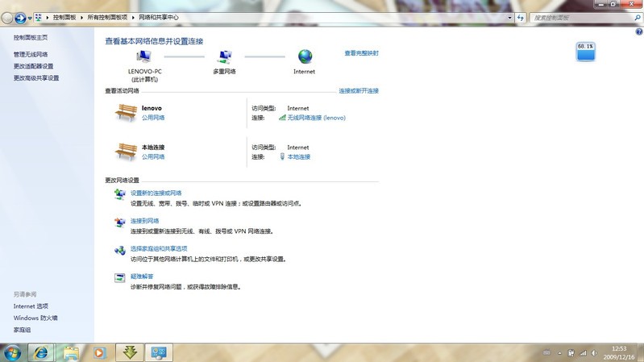Click the 网络和共享中心 breadcrumb item
644x362 pixels.
coord(159,18)
